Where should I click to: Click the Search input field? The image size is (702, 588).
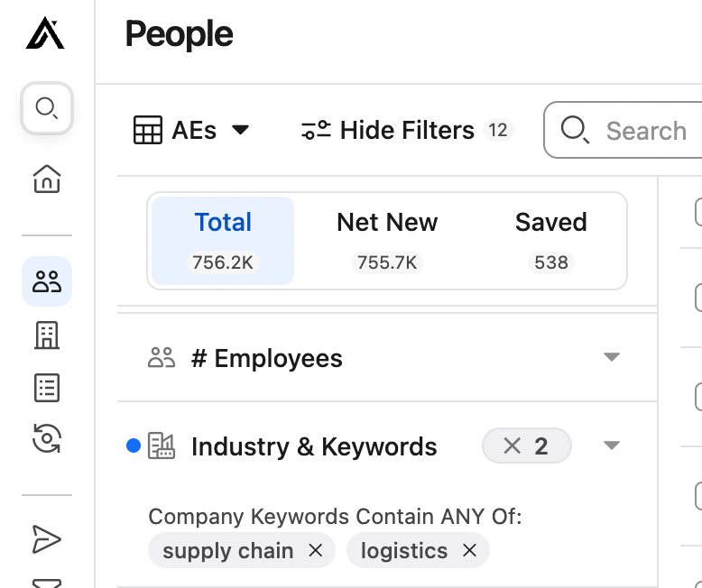coord(645,131)
